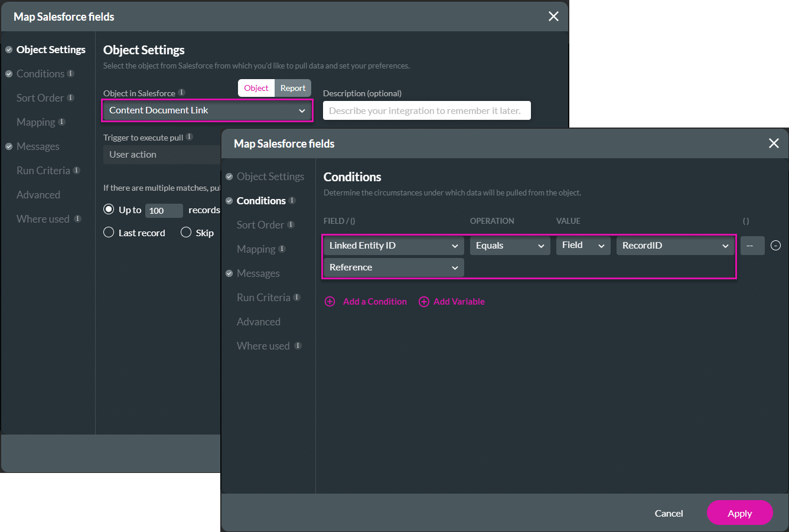Select the Skip radio button
The width and height of the screenshot is (789, 532).
pos(186,233)
